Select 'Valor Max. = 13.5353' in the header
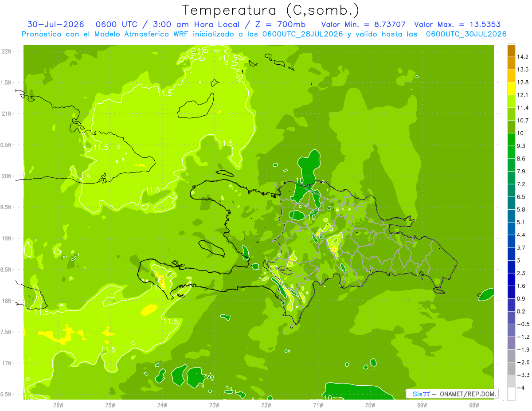 click(x=458, y=24)
